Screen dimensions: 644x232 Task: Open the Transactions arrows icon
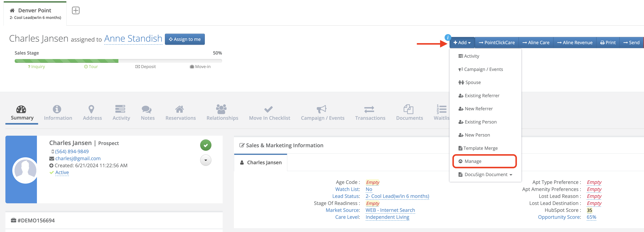(369, 109)
